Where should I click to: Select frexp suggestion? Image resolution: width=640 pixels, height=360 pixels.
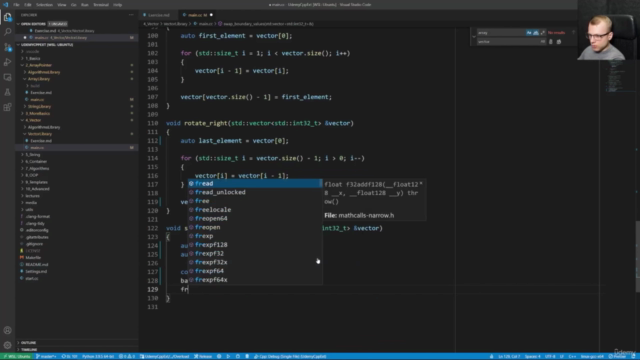tap(255, 236)
